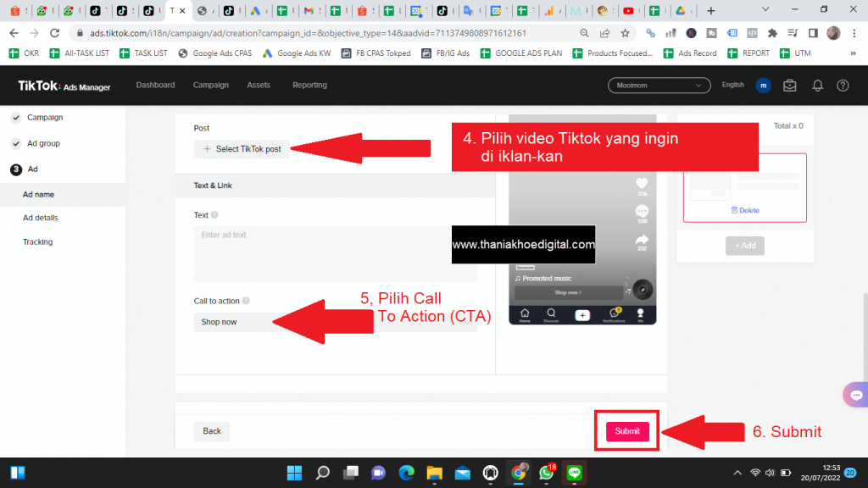Click the briefcase business center icon
868x488 pixels.
pyautogui.click(x=790, y=86)
